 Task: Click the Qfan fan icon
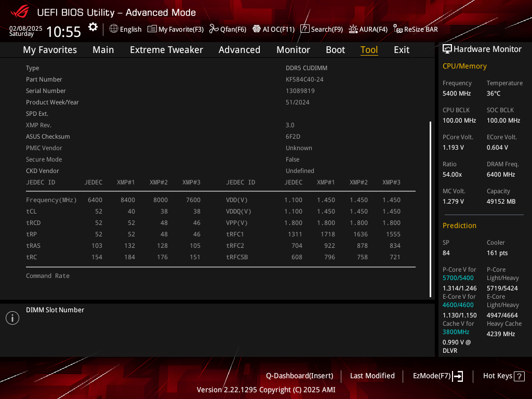tap(214, 29)
